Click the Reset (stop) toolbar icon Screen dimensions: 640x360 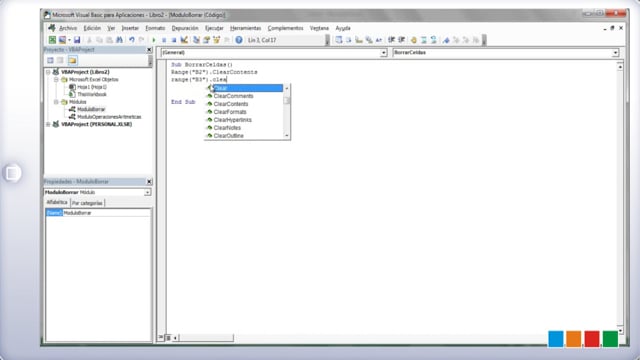tap(174, 40)
